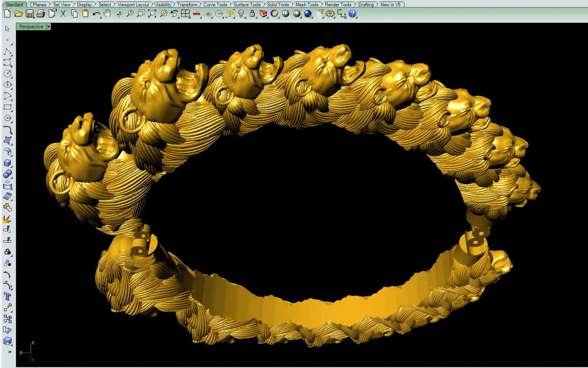Open the Mesh Tools tab
This screenshot has height=368, width=588.
[x=307, y=5]
